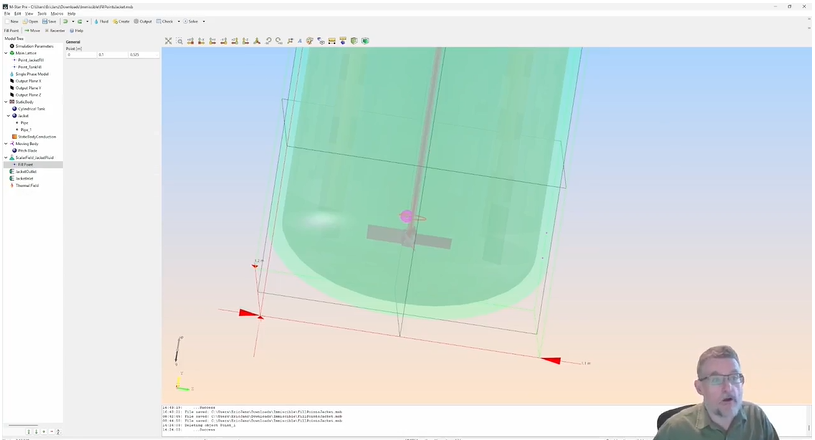The height and width of the screenshot is (440, 815).
Task: Click the fit-all view icon in viewport toolbar
Action: pos(169,41)
